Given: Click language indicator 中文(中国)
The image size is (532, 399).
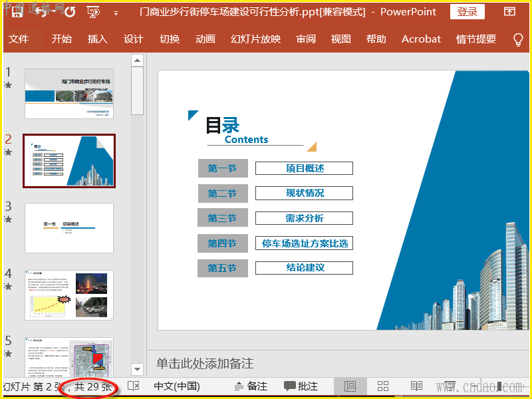Looking at the screenshot, I should (x=177, y=386).
